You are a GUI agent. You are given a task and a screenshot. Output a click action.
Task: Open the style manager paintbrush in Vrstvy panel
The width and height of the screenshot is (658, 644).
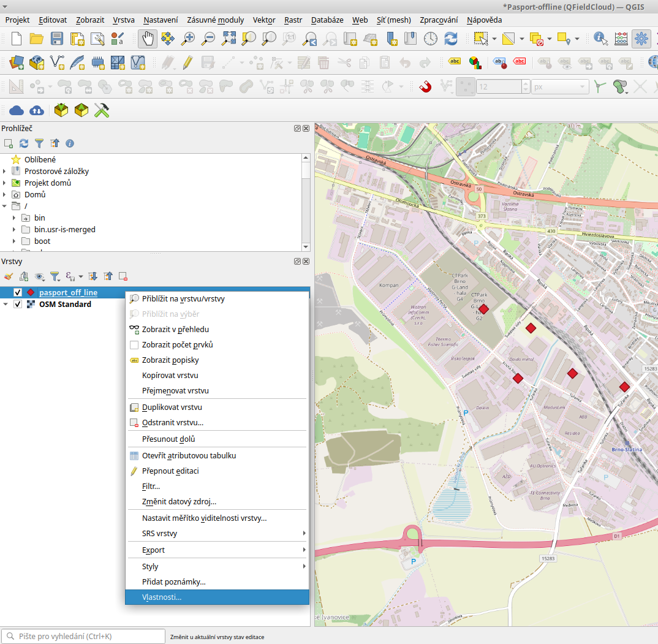(8, 276)
